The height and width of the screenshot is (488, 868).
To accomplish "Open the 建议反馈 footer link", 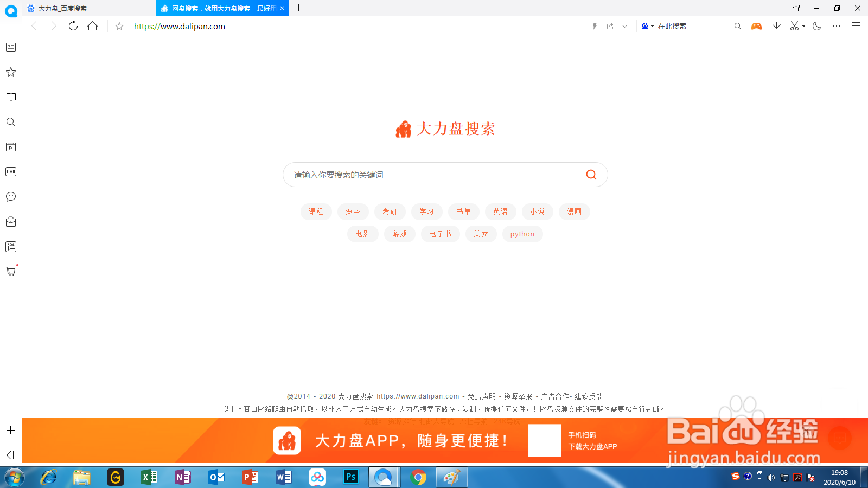I will [x=589, y=396].
